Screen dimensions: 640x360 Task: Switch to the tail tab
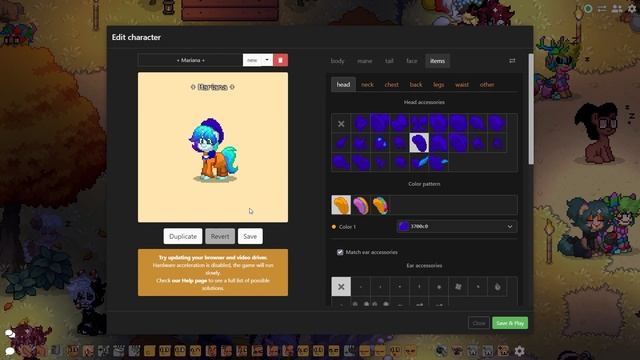tap(389, 61)
